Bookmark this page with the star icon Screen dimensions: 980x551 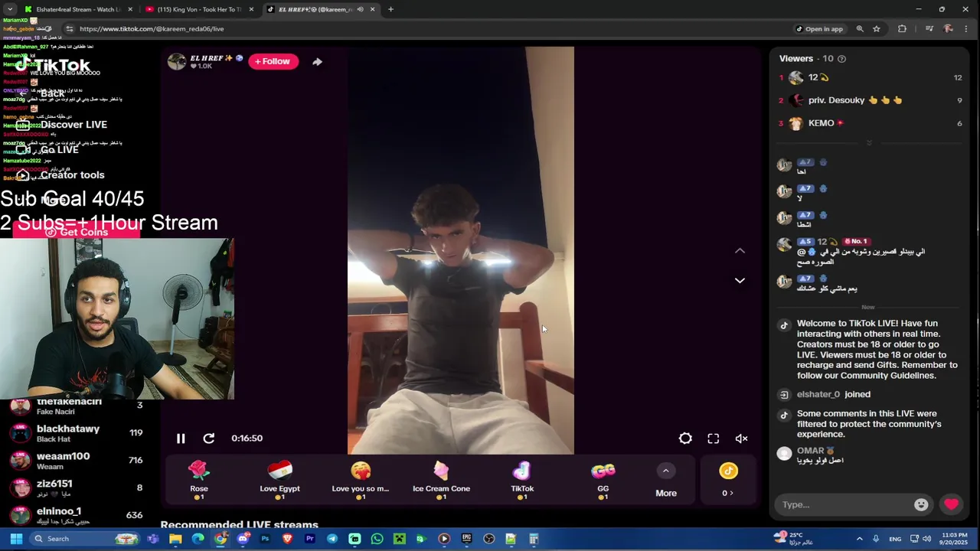tap(877, 29)
